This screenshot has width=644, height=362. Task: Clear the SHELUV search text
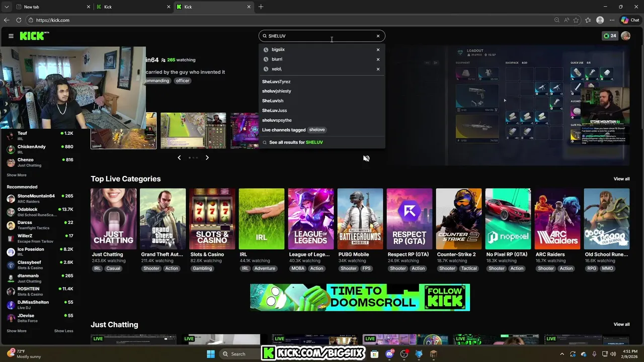(378, 36)
